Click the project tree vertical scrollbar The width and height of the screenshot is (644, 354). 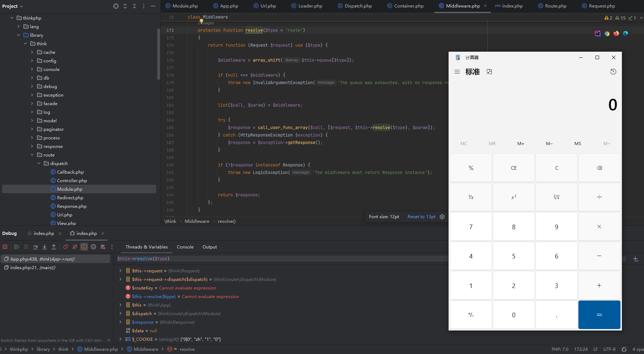point(158,53)
